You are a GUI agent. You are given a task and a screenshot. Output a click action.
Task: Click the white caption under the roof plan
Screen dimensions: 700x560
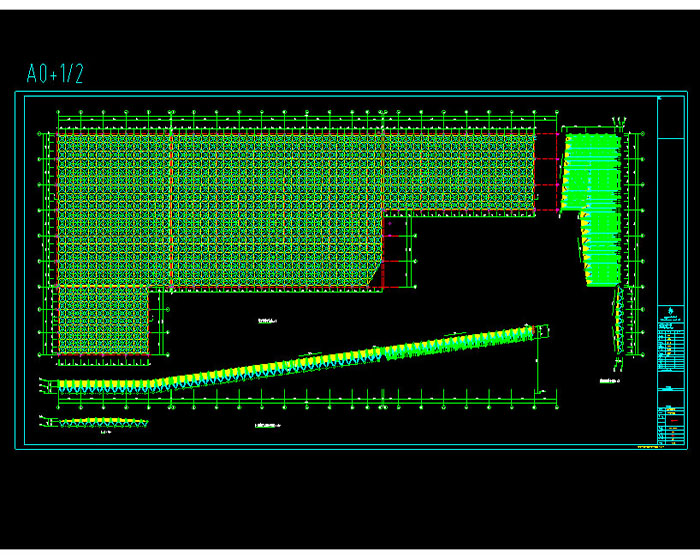[x=265, y=321]
